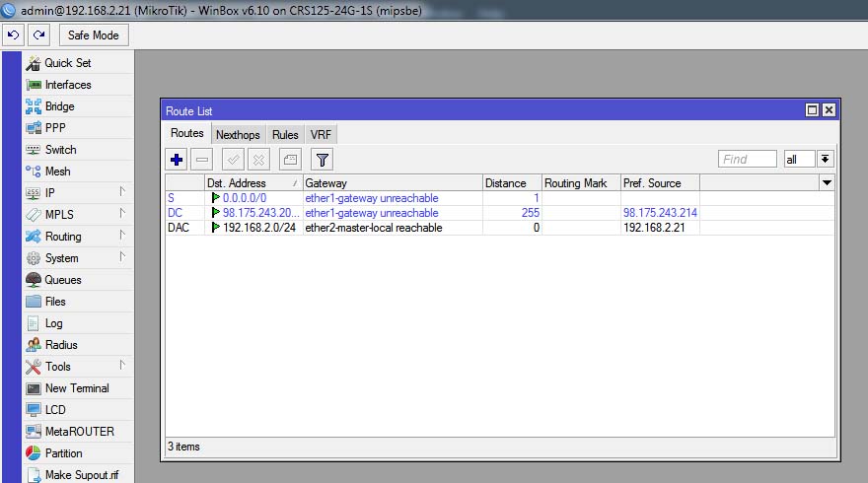Viewport: 868px width, 483px height.
Task: Open the MetaROUTER section
Action: pos(78,432)
